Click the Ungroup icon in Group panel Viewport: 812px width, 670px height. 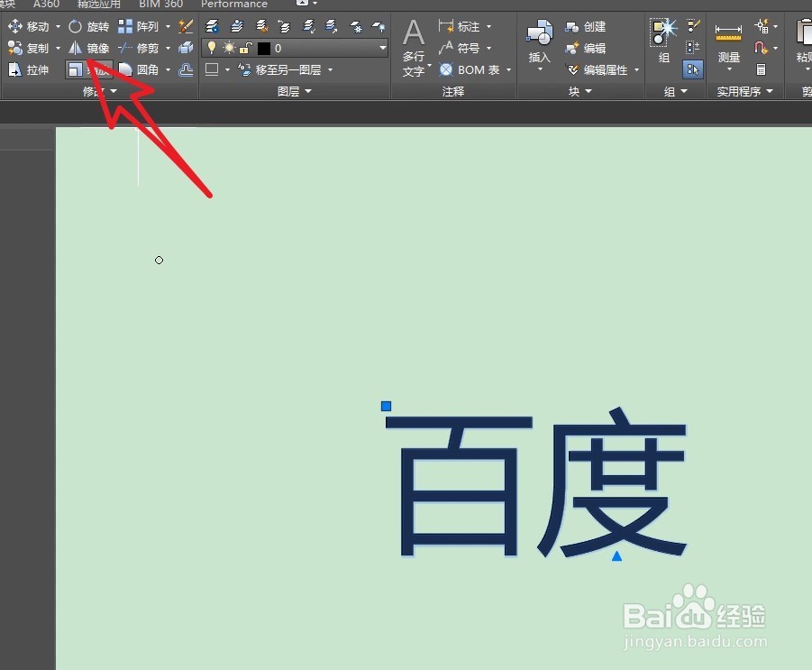click(x=693, y=25)
